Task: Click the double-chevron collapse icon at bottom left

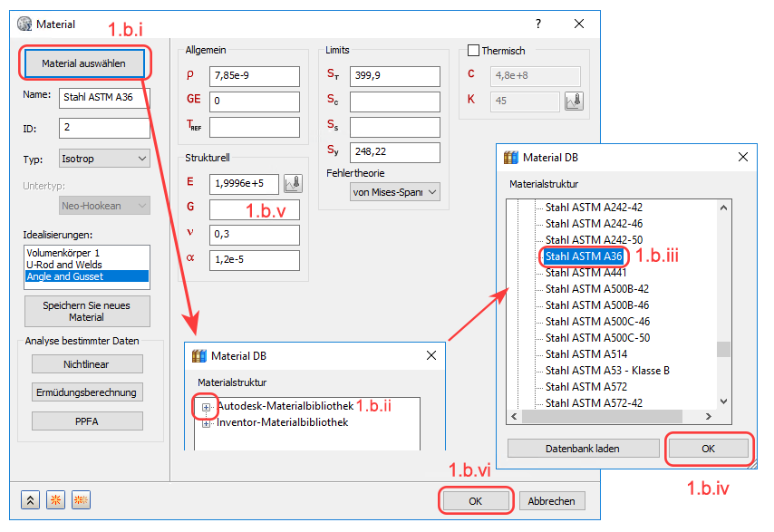Action: pyautogui.click(x=30, y=500)
